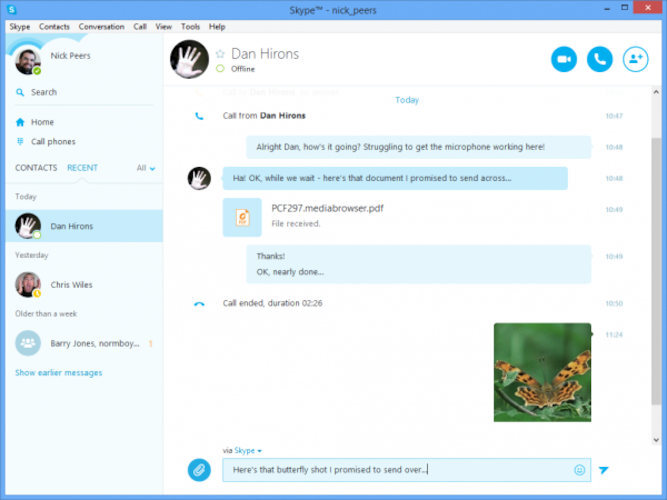Click Show earlier messages link

(x=59, y=373)
